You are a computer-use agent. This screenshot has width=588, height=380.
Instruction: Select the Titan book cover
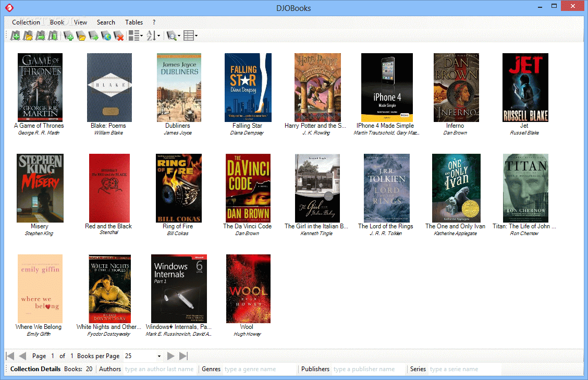[526, 188]
